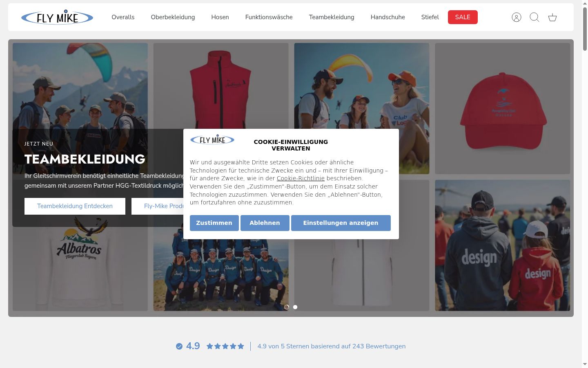The width and height of the screenshot is (588, 368).
Task: Click the five-star rating icons
Action: click(225, 346)
